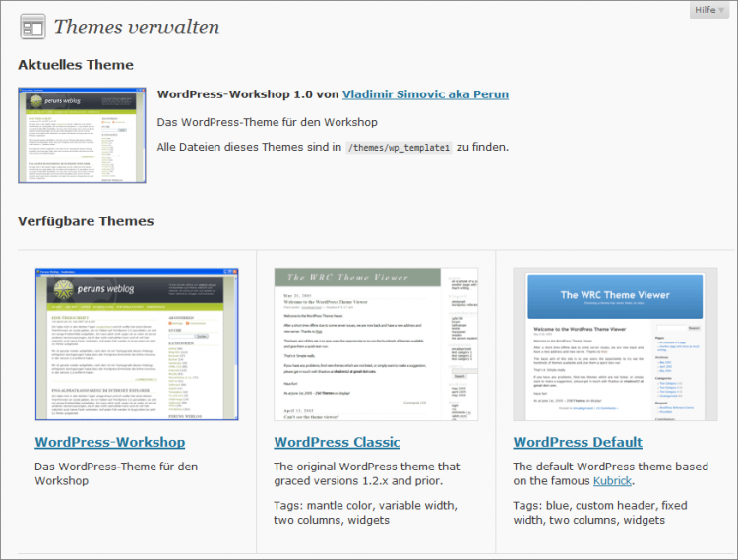Open the Hilfe dropdown
This screenshot has width=738, height=560.
(x=709, y=10)
